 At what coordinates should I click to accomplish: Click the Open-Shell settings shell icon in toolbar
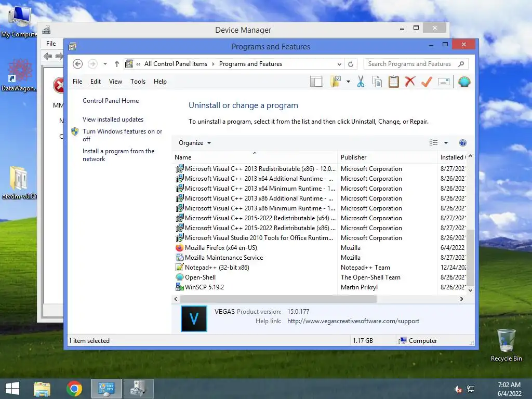[464, 82]
